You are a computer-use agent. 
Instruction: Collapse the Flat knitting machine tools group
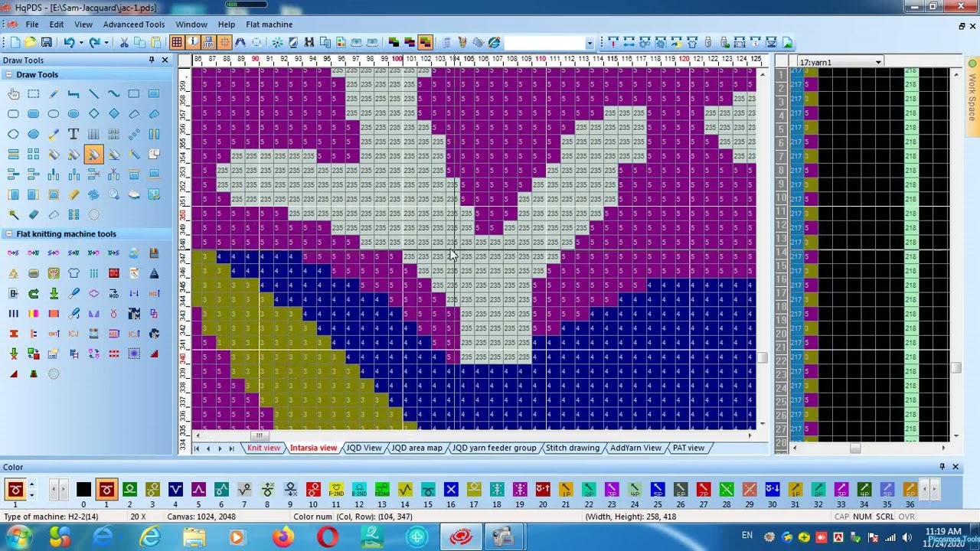[8, 234]
